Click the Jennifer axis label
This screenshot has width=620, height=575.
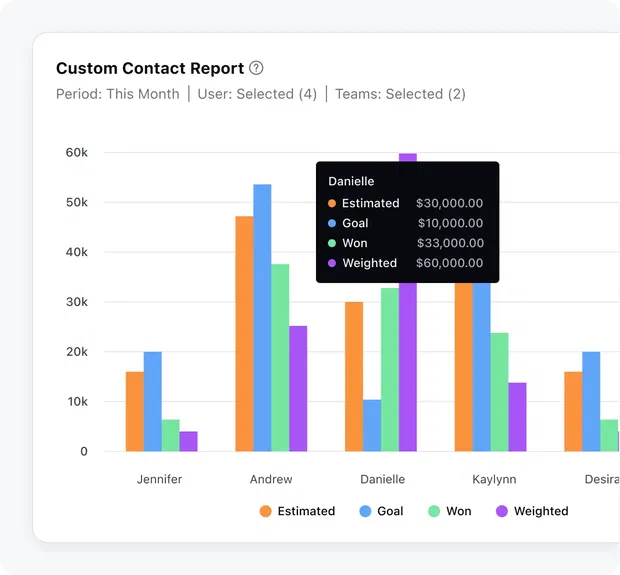[159, 479]
